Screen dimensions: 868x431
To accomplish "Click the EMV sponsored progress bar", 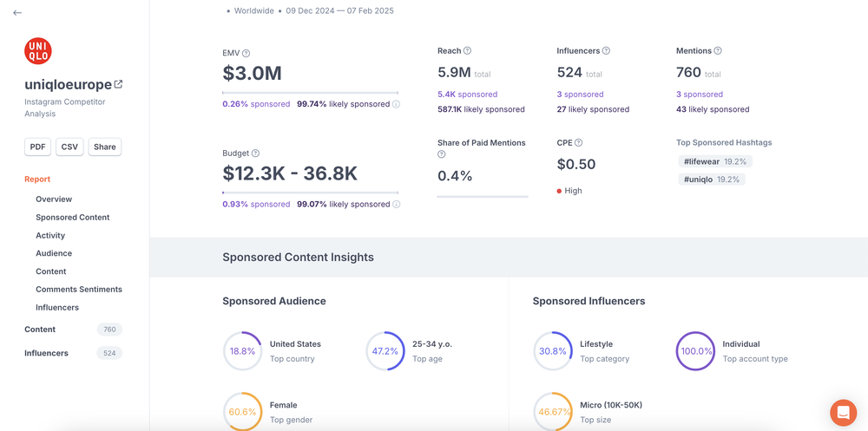I will 310,93.
